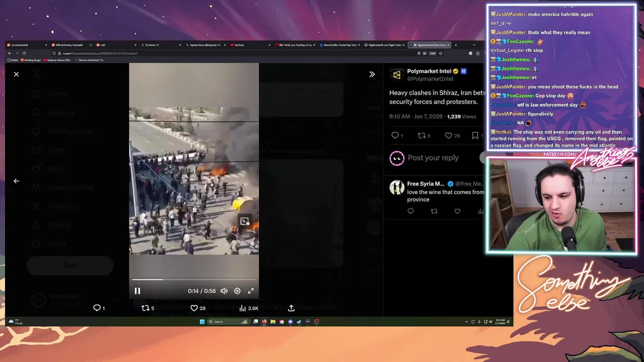View analytics showing 2.6K

point(249,308)
